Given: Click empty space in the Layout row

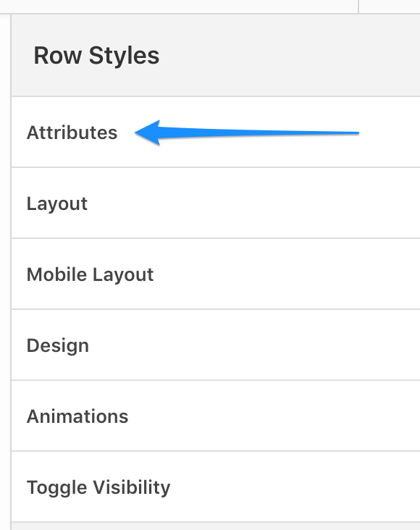Looking at the screenshot, I should [x=253, y=203].
